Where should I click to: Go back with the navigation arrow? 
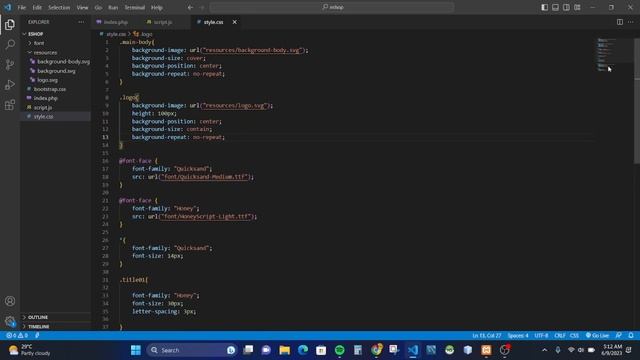pyautogui.click(x=191, y=7)
